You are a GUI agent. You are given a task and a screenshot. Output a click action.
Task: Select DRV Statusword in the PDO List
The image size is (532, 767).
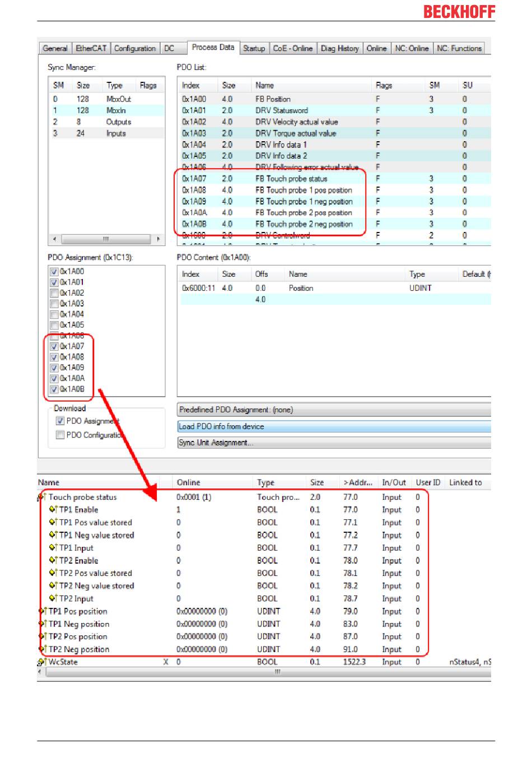point(334,110)
